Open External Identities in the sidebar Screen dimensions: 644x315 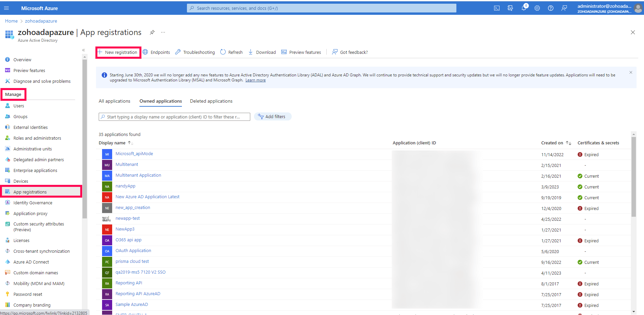(x=31, y=127)
